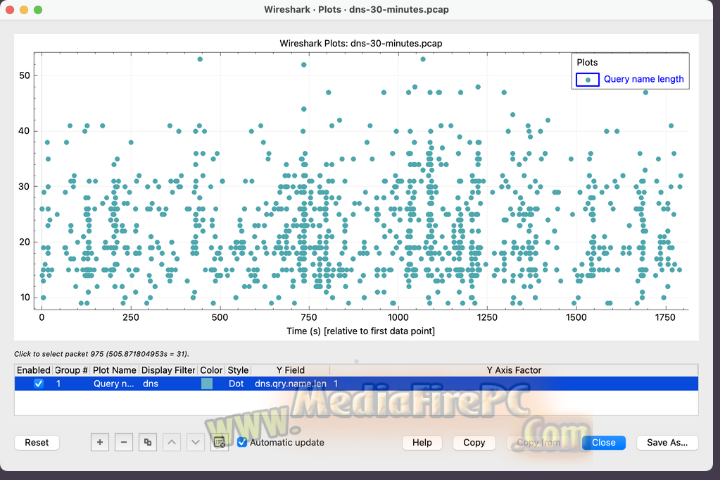Duplicate the selected plot
The image size is (720, 480).
[147, 442]
